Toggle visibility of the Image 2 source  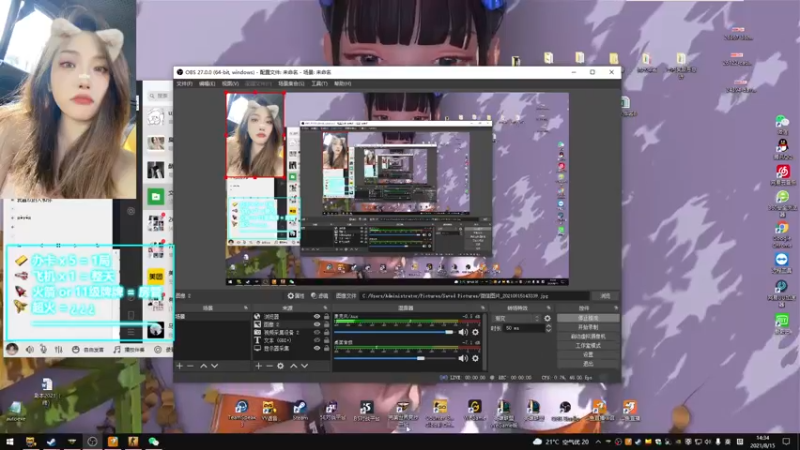[x=317, y=324]
